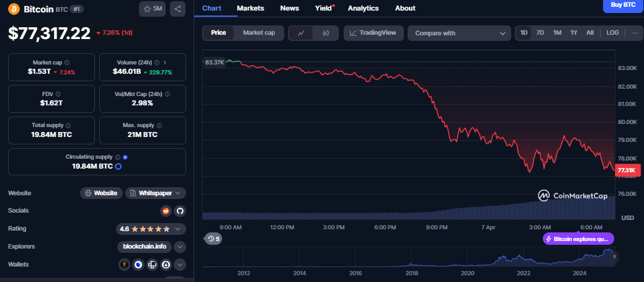Viewport: 644px width, 282px height.
Task: Click Total supply info icon
Action: [x=68, y=126]
